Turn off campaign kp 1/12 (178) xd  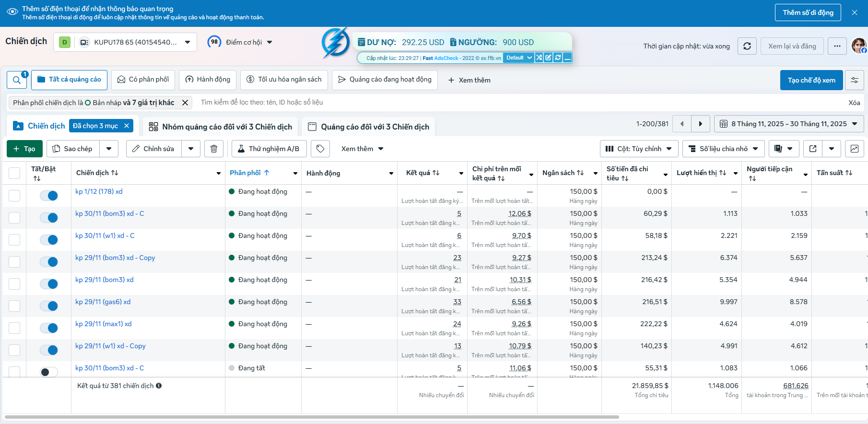tap(49, 196)
